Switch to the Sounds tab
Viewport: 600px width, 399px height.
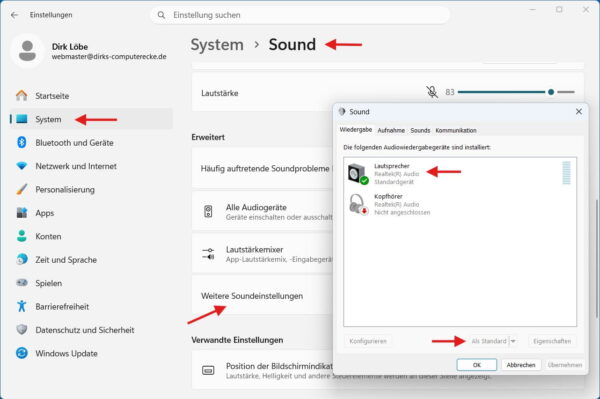[x=420, y=130]
